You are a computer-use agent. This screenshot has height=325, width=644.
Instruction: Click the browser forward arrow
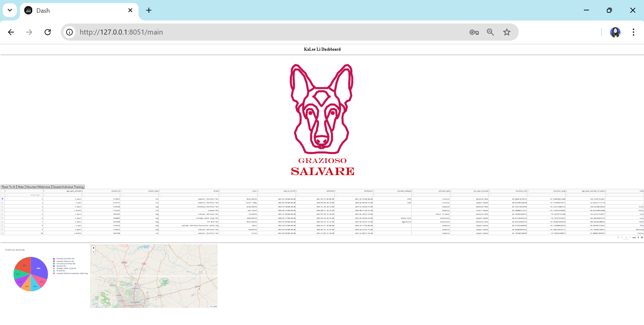[29, 32]
